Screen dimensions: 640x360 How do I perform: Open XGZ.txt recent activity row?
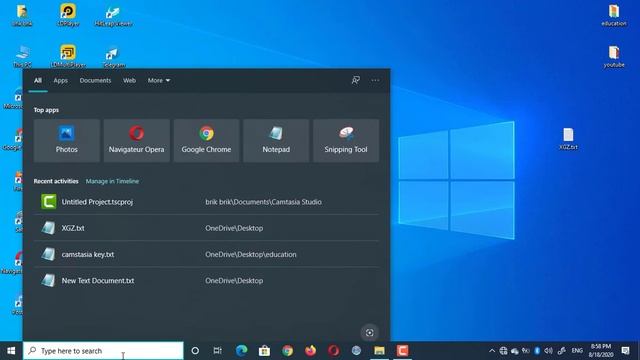tap(206, 228)
